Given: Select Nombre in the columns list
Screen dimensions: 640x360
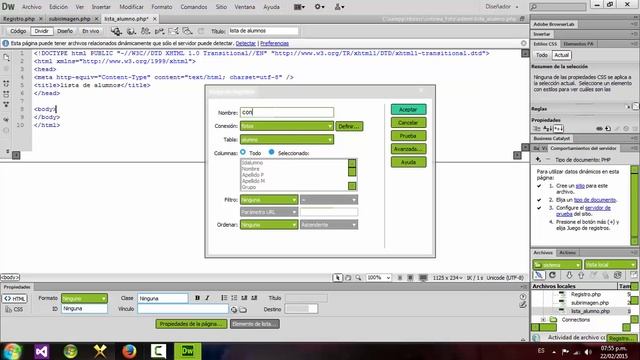Looking at the screenshot, I should coord(250,169).
